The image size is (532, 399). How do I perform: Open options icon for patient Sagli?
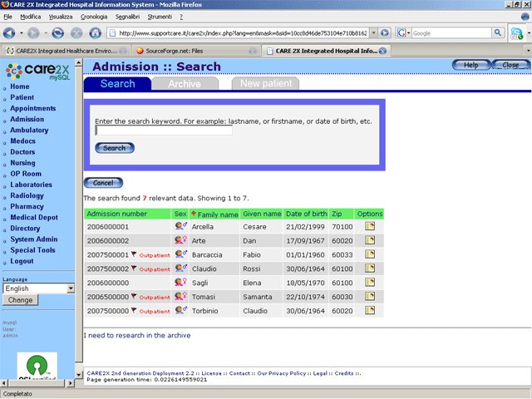(x=369, y=283)
